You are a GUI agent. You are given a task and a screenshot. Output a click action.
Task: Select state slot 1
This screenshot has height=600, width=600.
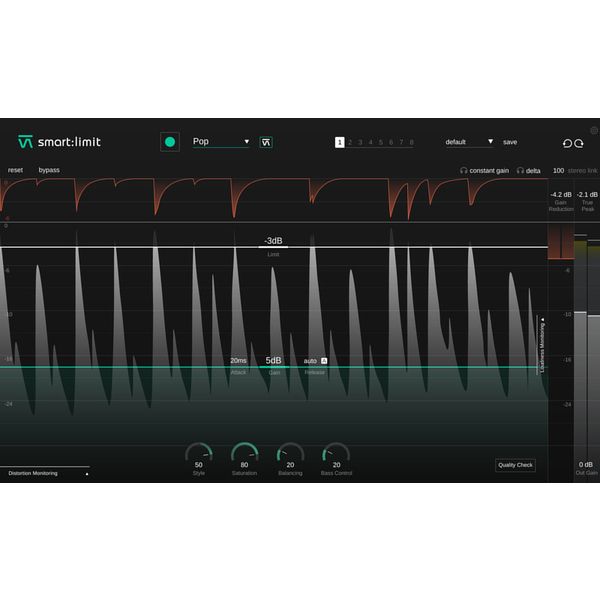pos(339,142)
